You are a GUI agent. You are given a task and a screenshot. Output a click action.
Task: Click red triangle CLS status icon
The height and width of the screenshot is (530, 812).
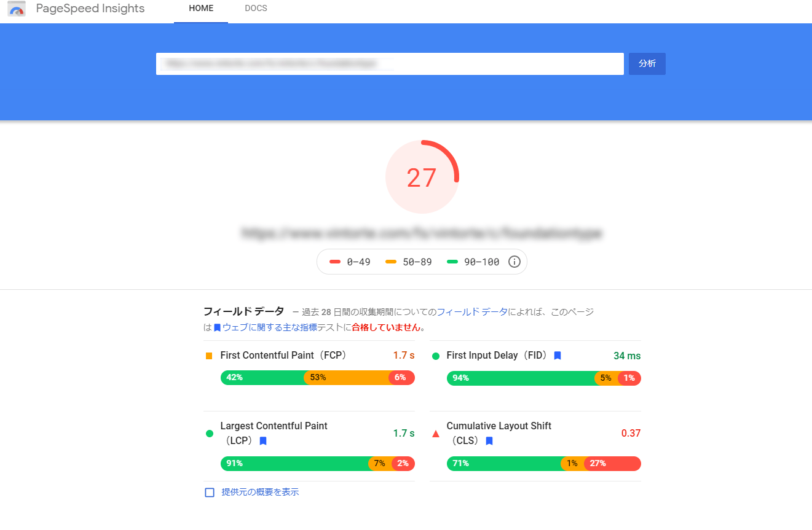(436, 434)
